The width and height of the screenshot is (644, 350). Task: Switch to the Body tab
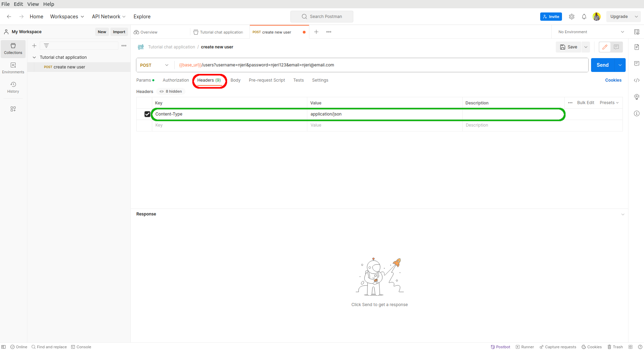coord(235,80)
